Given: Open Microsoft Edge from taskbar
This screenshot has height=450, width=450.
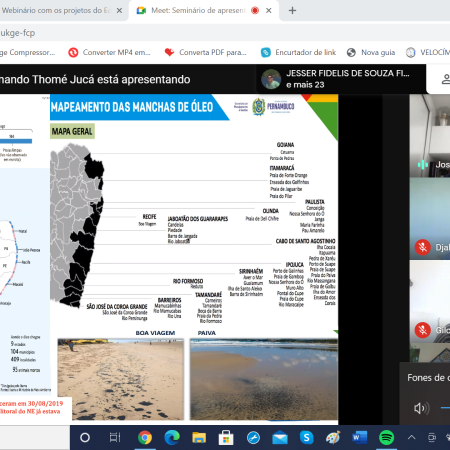Looking at the screenshot, I should point(172,437).
